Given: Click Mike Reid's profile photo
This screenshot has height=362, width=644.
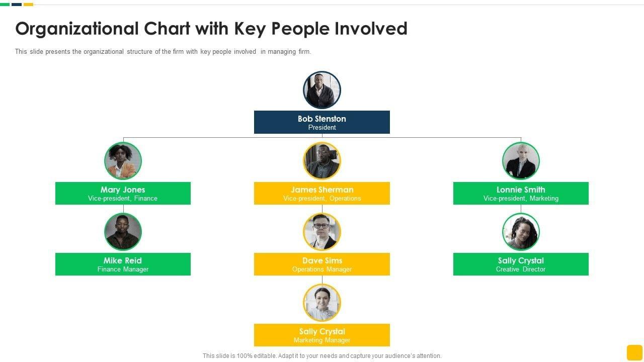Looking at the screenshot, I should point(123,232).
